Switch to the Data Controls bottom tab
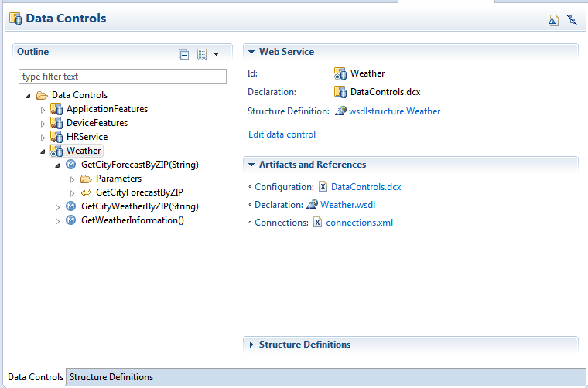588x388 pixels. [36, 377]
